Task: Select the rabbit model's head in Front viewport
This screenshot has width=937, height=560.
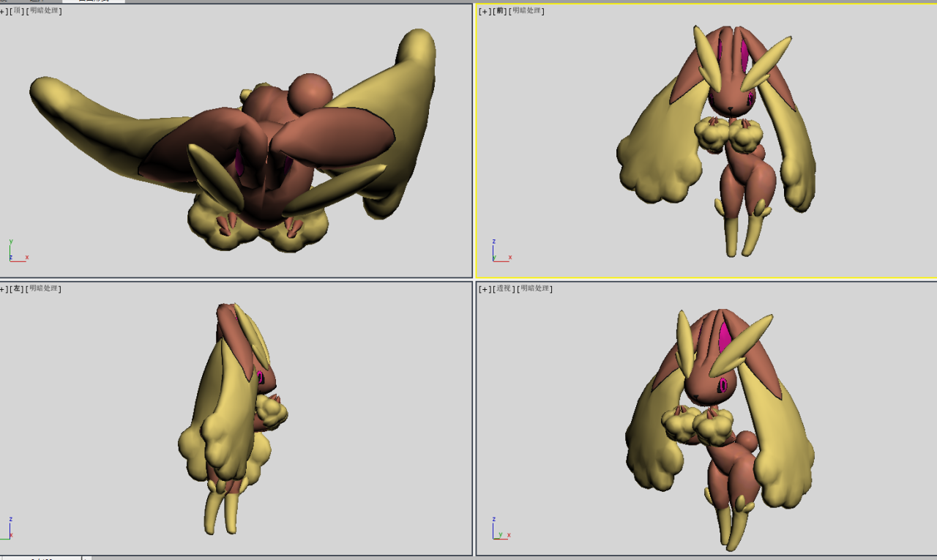Action: pyautogui.click(x=731, y=94)
